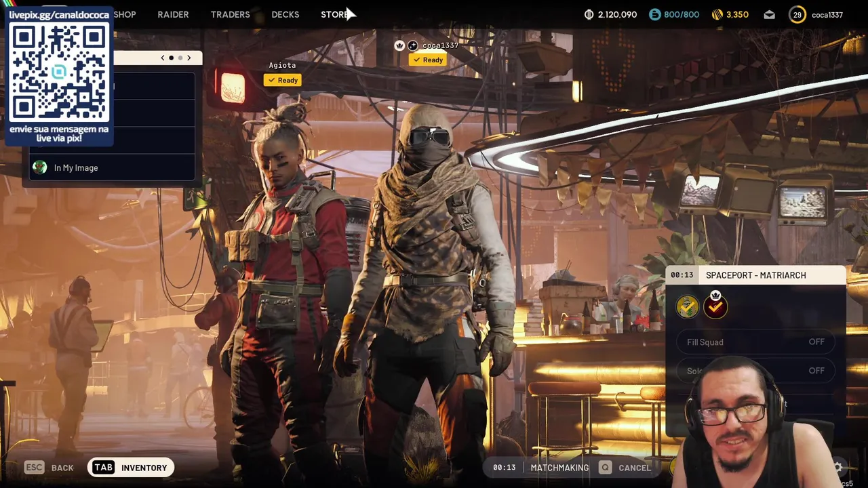The image size is (868, 488).
Task: Open the STORE tab
Action: click(334, 14)
